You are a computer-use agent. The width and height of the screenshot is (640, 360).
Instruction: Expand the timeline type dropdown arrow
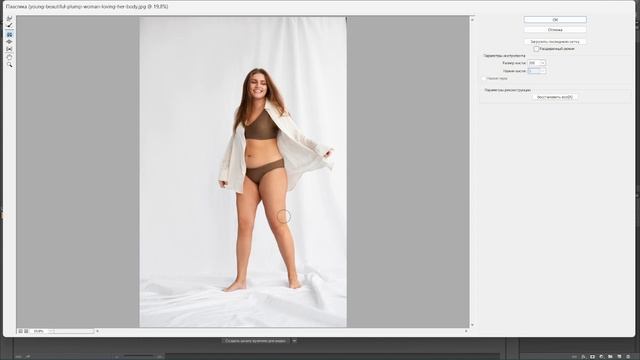click(x=294, y=340)
